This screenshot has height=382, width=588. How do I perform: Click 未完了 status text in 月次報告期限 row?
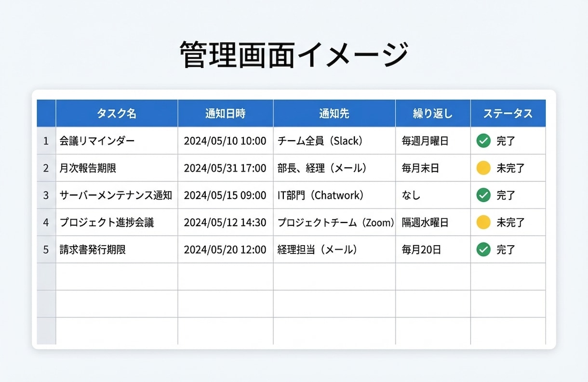510,168
